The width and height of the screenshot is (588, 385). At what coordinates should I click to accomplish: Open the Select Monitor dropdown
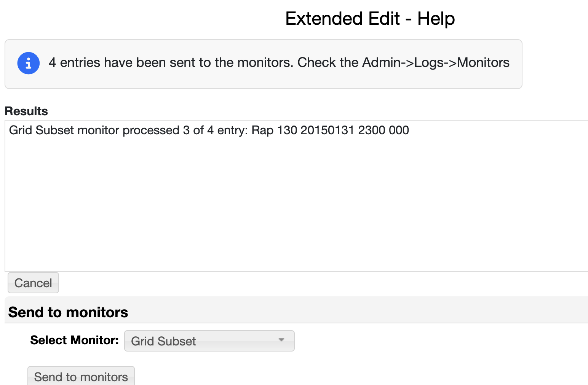209,341
